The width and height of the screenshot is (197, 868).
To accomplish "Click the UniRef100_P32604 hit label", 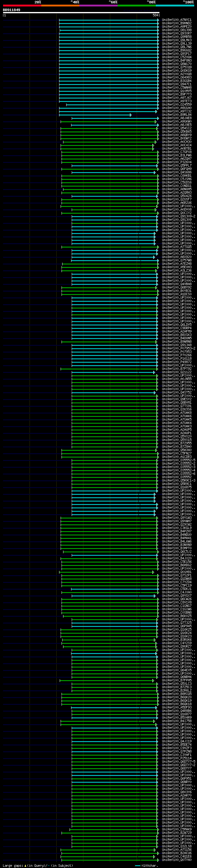I will click(x=176, y=162).
